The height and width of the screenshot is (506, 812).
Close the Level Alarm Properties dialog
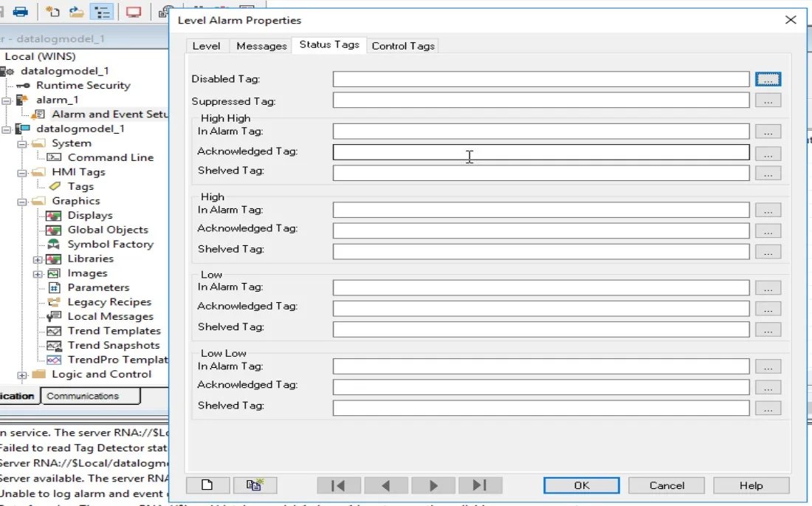pos(791,20)
